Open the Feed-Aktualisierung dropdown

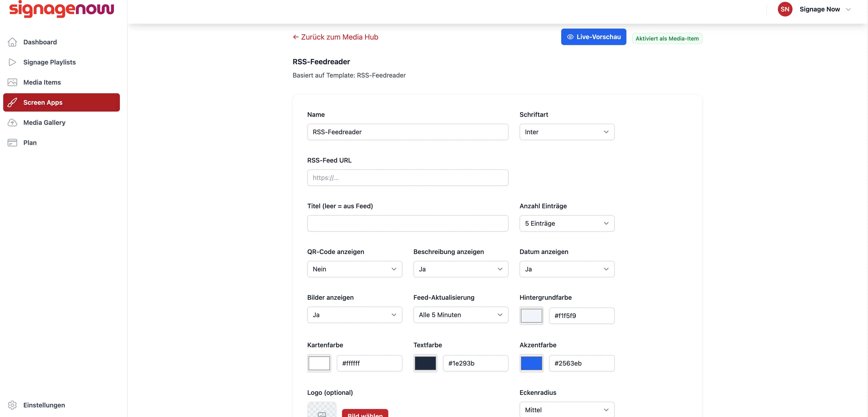click(461, 315)
